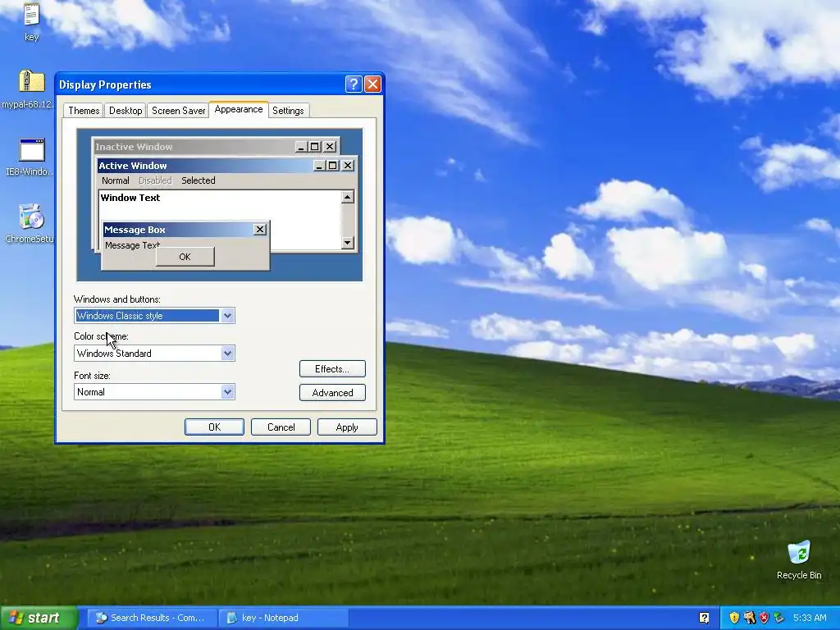Click the Advanced button
The image size is (840, 630).
332,393
